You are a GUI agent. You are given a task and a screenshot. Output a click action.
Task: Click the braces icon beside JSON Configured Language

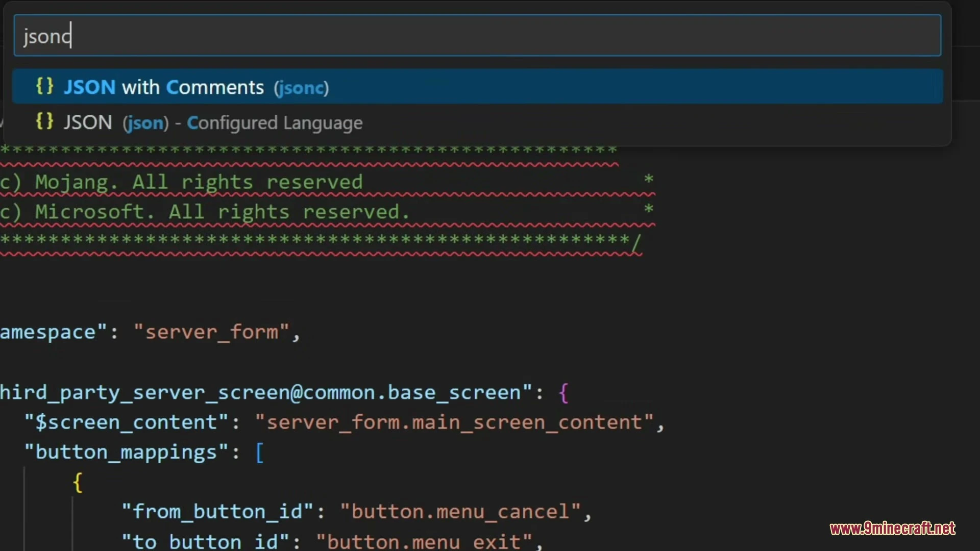45,121
